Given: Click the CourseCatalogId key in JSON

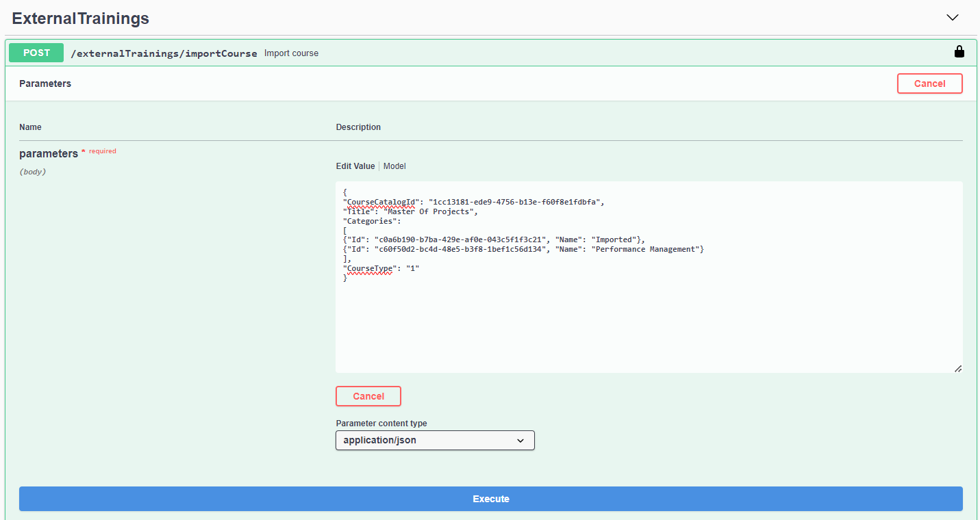Looking at the screenshot, I should click(381, 203).
